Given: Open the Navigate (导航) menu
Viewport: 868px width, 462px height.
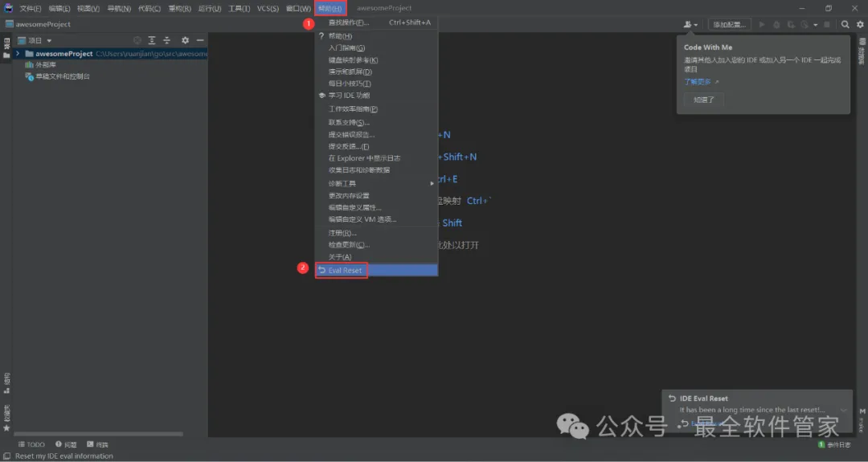Looking at the screenshot, I should (119, 8).
